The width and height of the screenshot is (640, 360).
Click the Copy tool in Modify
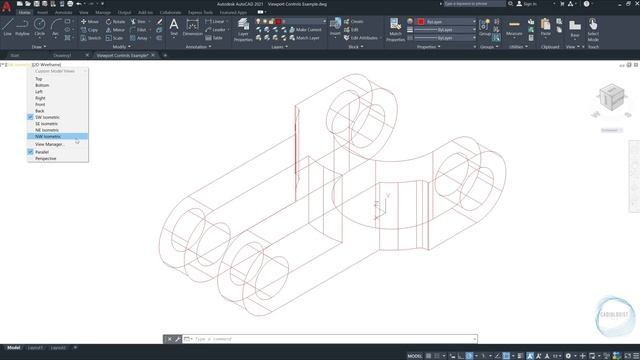tap(89, 30)
